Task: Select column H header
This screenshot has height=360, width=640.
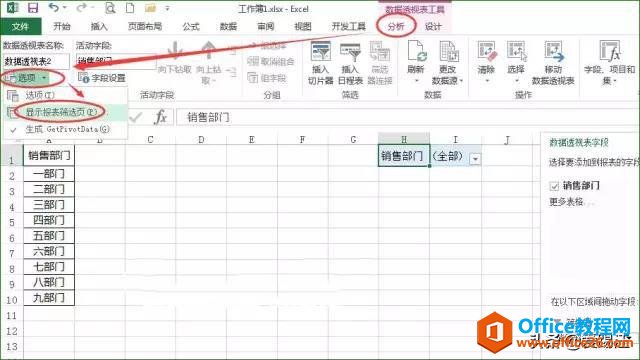Action: click(404, 139)
